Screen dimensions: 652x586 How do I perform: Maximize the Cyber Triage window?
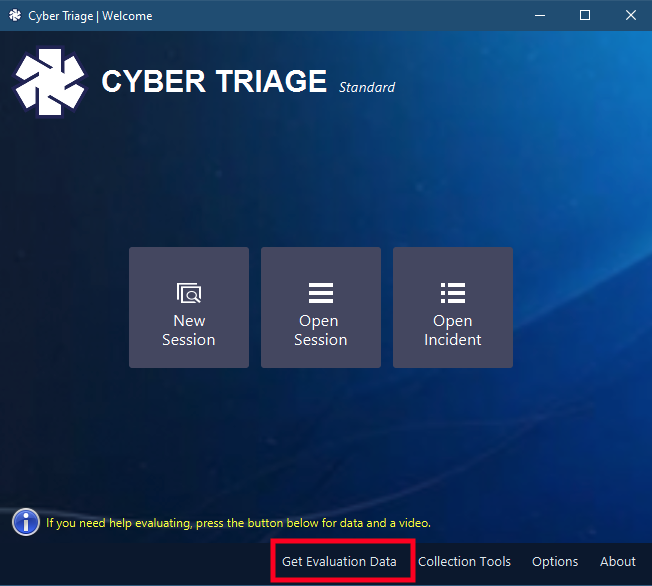coord(585,15)
